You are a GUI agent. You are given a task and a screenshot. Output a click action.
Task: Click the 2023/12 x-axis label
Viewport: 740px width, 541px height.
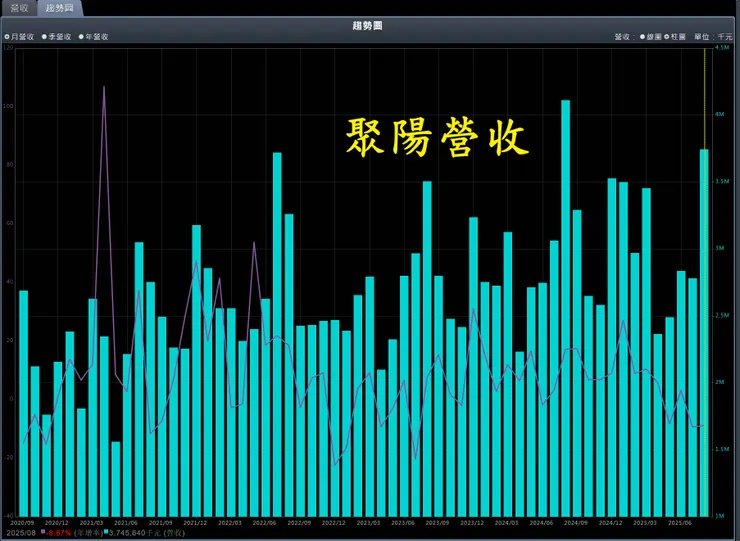[472, 523]
